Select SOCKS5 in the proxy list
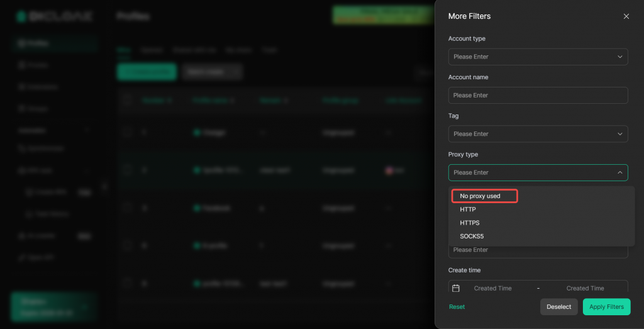The image size is (644, 329). pos(472,237)
